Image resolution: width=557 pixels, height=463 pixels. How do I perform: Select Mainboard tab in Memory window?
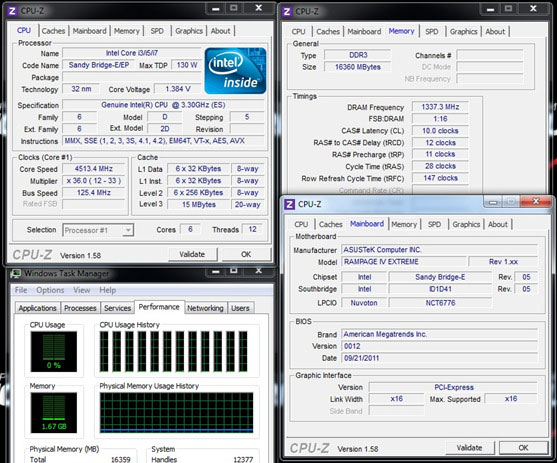click(364, 32)
